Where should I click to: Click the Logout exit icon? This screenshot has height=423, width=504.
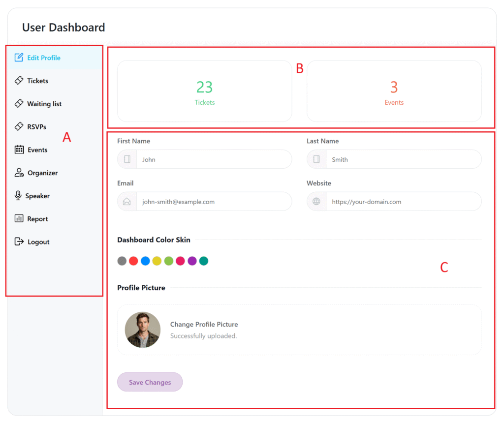(18, 242)
